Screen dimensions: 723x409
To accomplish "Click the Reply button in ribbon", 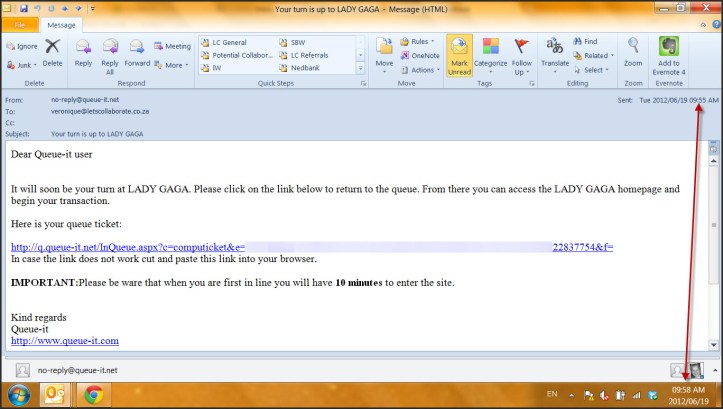I will coord(83,51).
